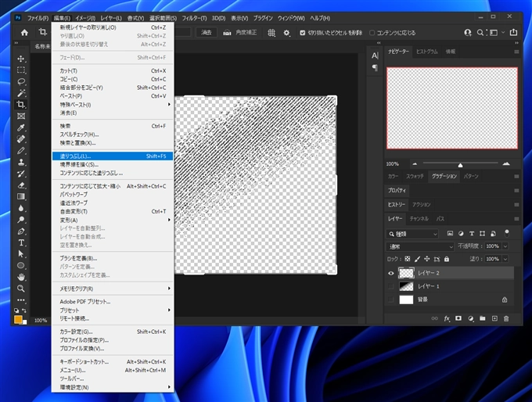Choose 塗りつぶし(L)... from the edit menu
The width and height of the screenshot is (532, 402).
76,156
